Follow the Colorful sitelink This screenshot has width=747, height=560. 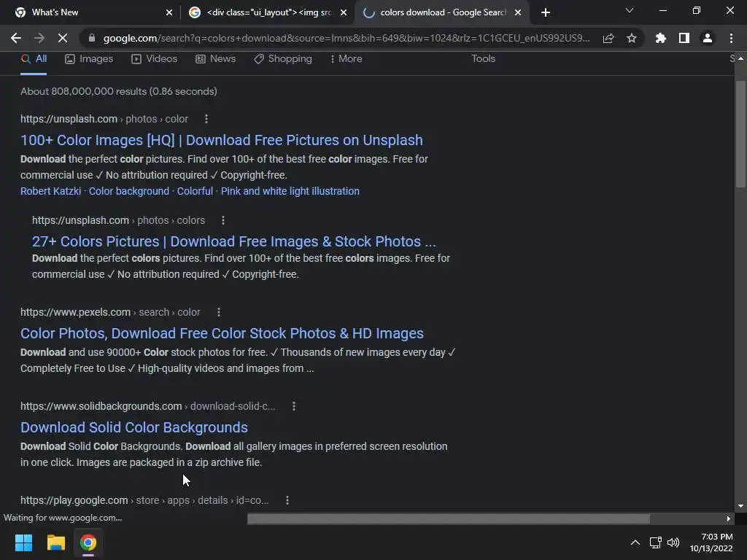(195, 192)
